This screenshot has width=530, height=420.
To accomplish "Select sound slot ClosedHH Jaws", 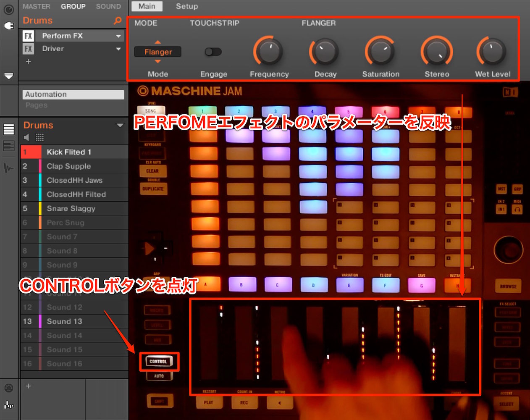I will (74, 180).
